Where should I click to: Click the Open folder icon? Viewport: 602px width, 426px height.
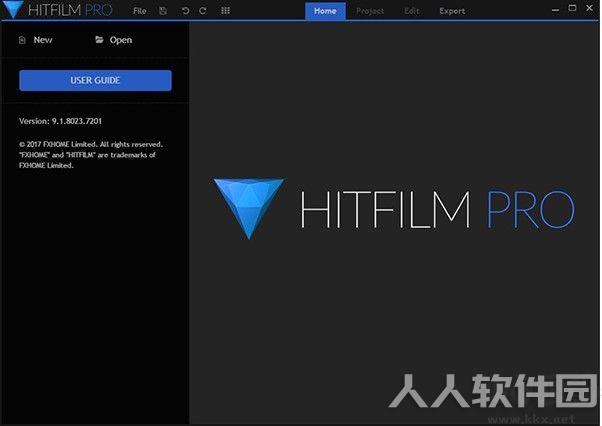coord(99,40)
